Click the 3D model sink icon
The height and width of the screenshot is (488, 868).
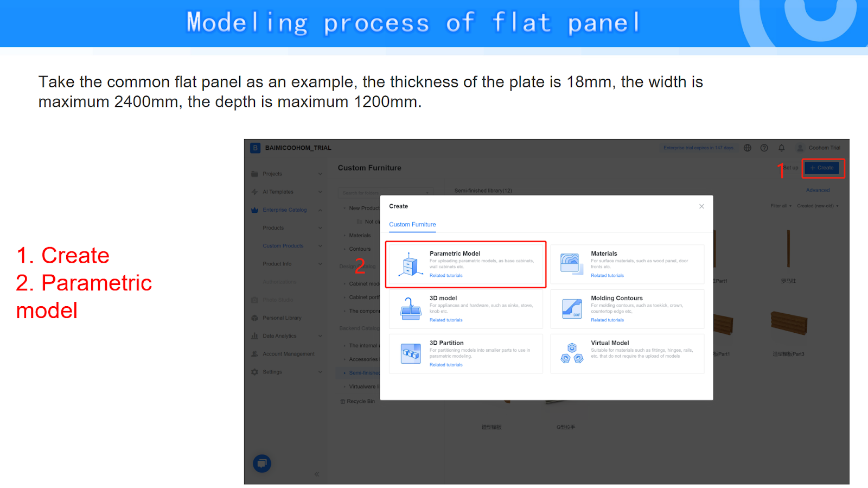point(411,309)
